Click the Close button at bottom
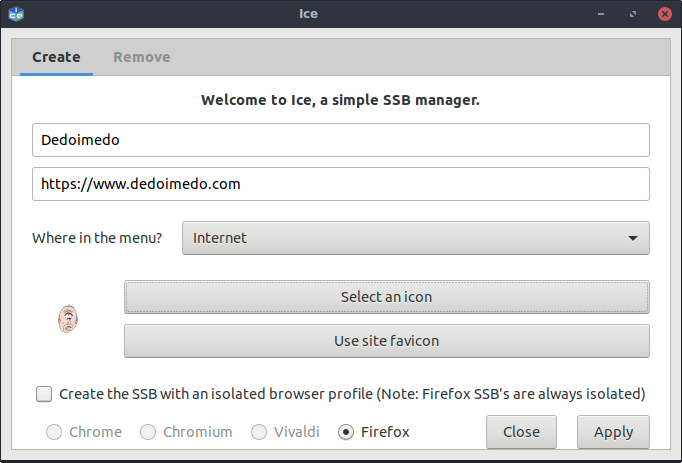Image resolution: width=682 pixels, height=463 pixels. pos(521,432)
